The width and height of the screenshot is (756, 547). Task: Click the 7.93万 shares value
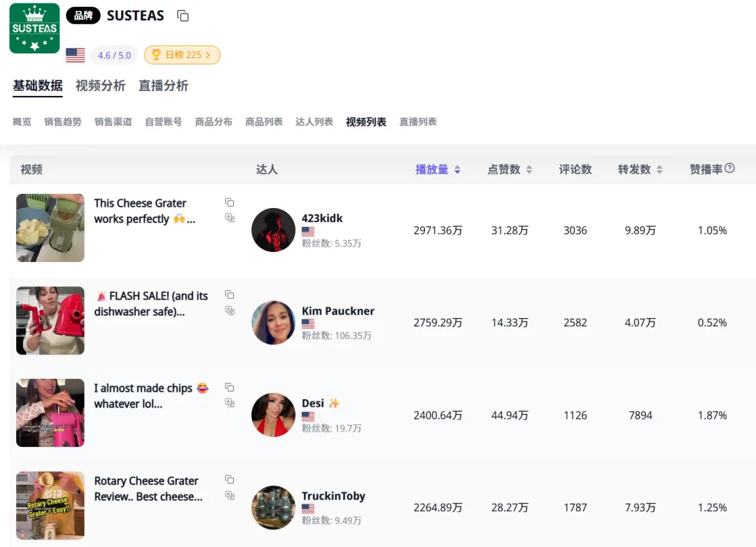point(640,508)
